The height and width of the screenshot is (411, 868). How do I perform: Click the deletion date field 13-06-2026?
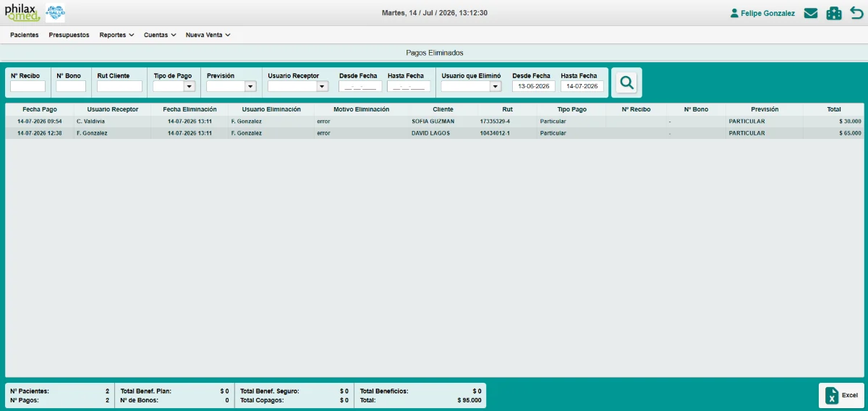(x=534, y=86)
